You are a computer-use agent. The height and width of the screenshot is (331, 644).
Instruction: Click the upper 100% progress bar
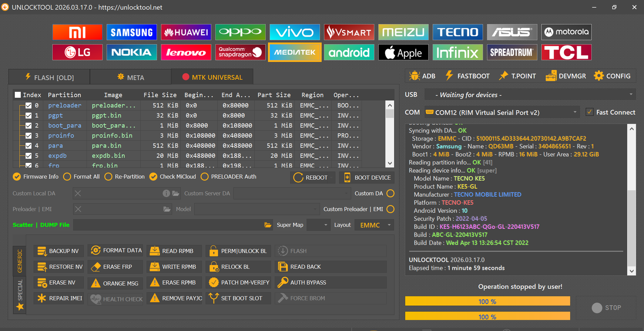tap(487, 301)
